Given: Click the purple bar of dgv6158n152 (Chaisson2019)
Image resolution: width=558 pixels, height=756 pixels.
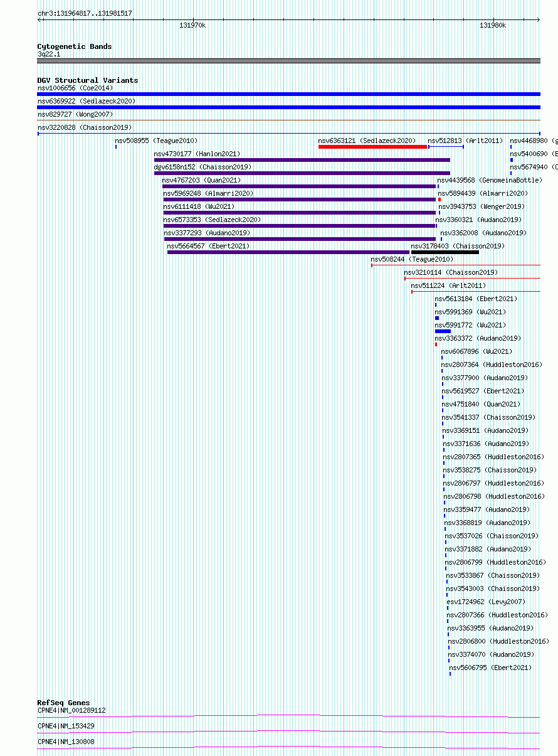Looking at the screenshot, I should [x=302, y=173].
